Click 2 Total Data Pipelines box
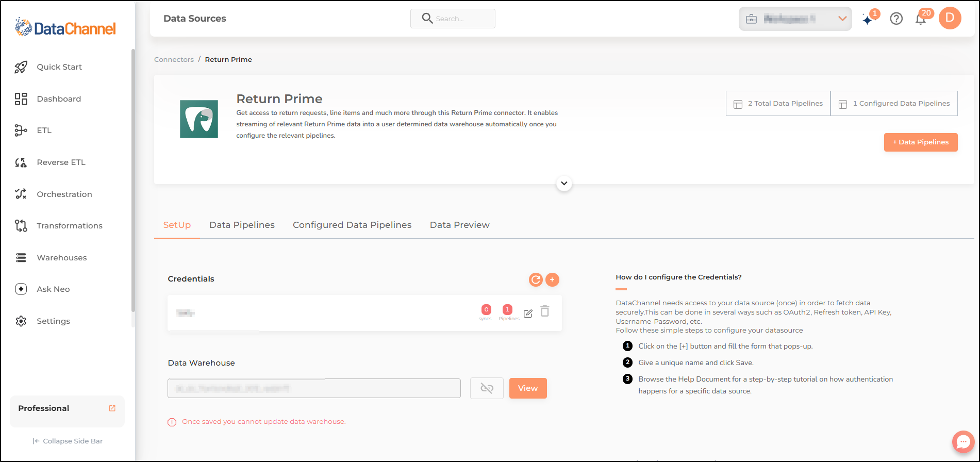The image size is (980, 462). tap(778, 104)
